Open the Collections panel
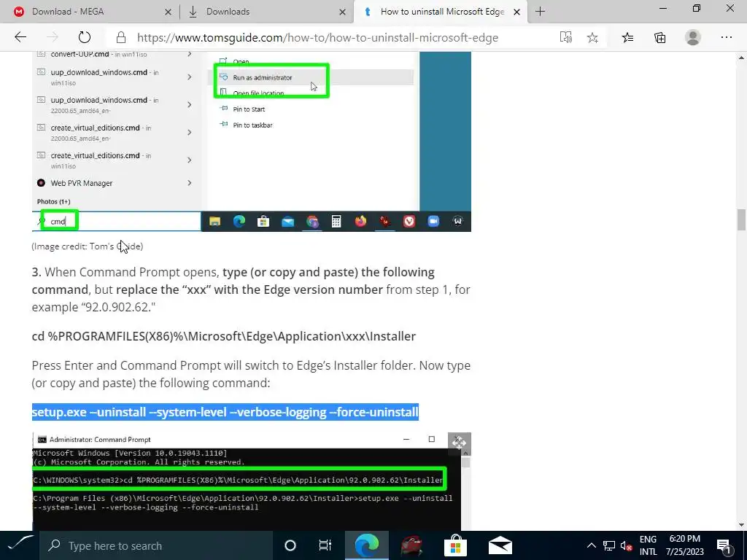Screen dimensions: 747x560 659,37
